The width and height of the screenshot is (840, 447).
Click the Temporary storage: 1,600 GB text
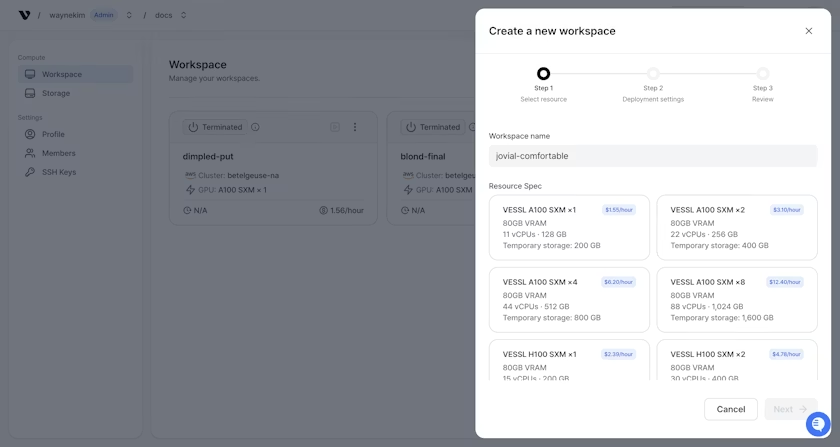[x=722, y=318]
